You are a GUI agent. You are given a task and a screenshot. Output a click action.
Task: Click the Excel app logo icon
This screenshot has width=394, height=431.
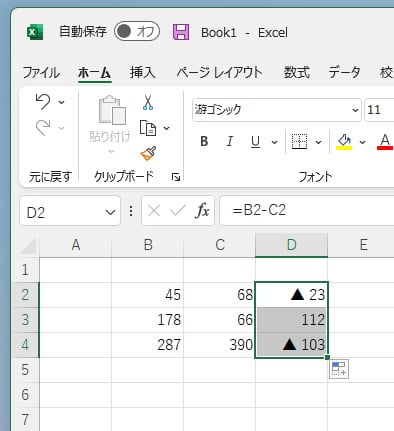pyautogui.click(x=35, y=32)
